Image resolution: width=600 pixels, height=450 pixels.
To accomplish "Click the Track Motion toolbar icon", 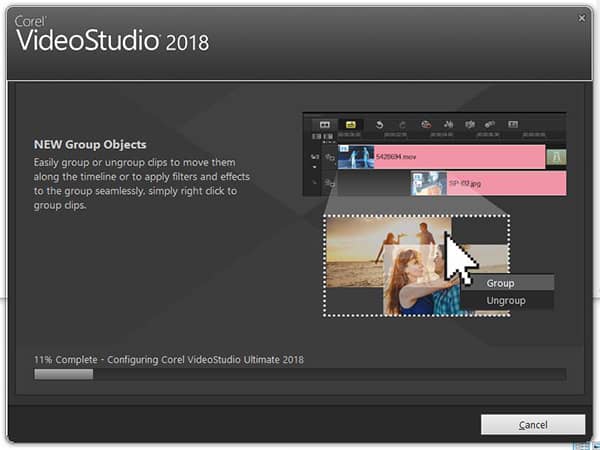I will point(490,125).
